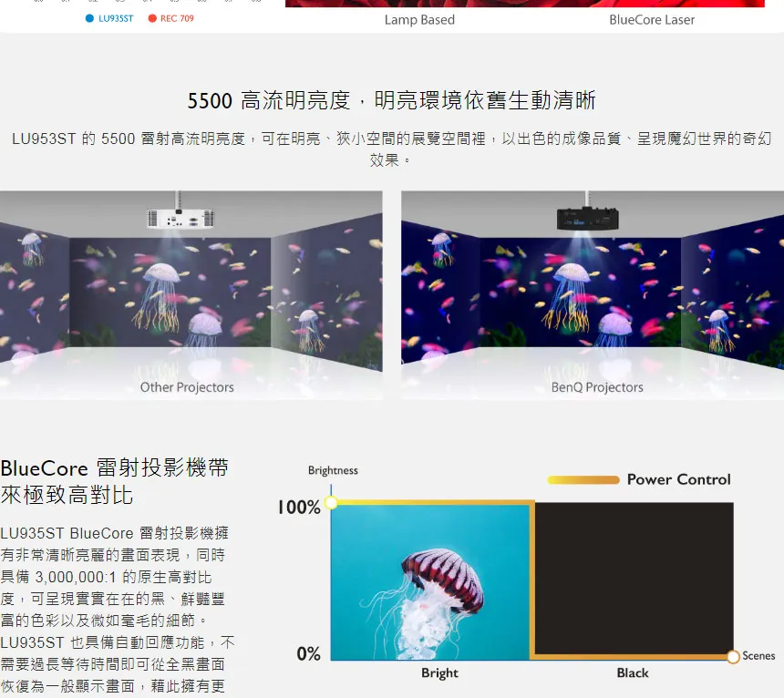
Task: Click the circle marker beside Scenes
Action: pos(733,657)
